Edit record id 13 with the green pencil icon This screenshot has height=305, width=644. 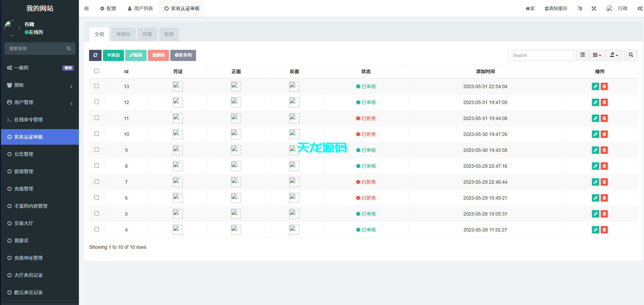[595, 86]
